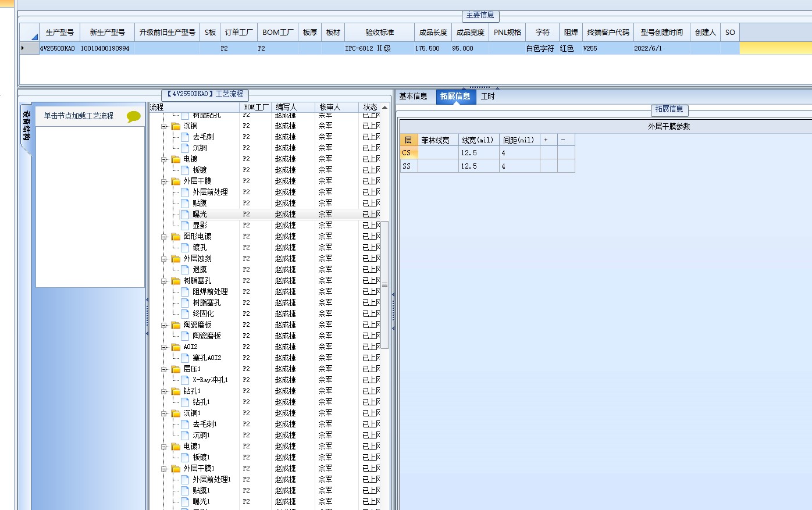
Task: Click the page icon beside 显影
Action: tap(185, 226)
